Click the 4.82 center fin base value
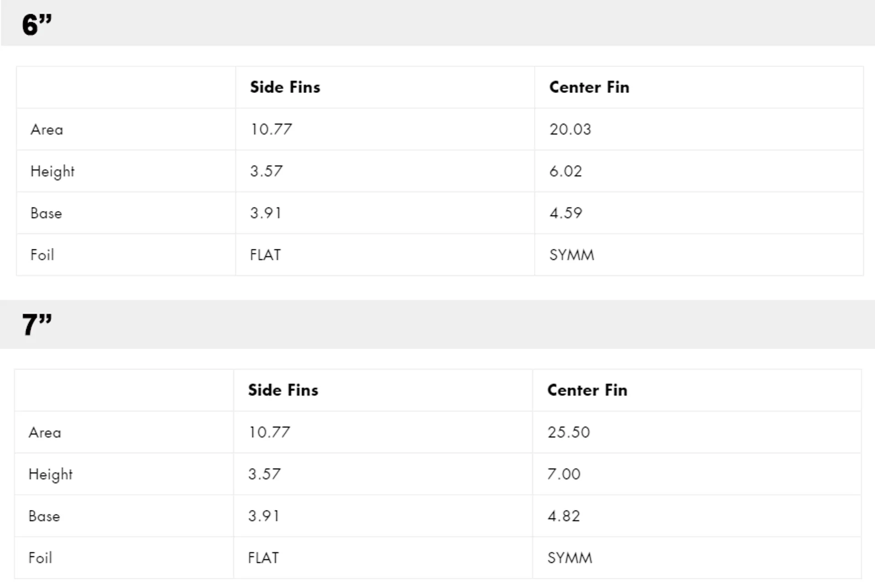875x588 pixels. [x=564, y=516]
